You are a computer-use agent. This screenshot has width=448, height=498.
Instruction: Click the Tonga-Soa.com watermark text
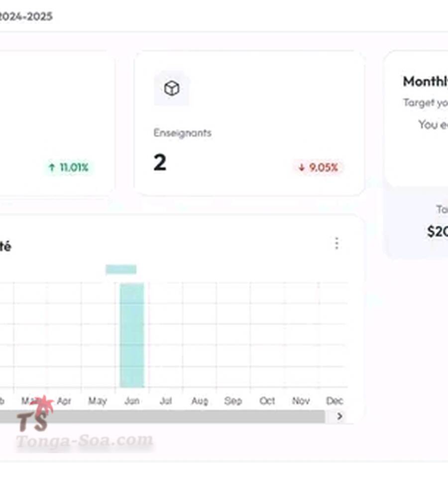pyautogui.click(x=85, y=441)
